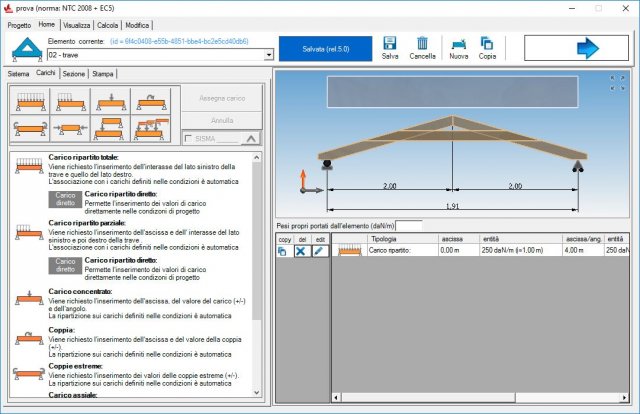Expand the 3D view with corner arrows
This screenshot has height=414, width=640.
[x=617, y=84]
